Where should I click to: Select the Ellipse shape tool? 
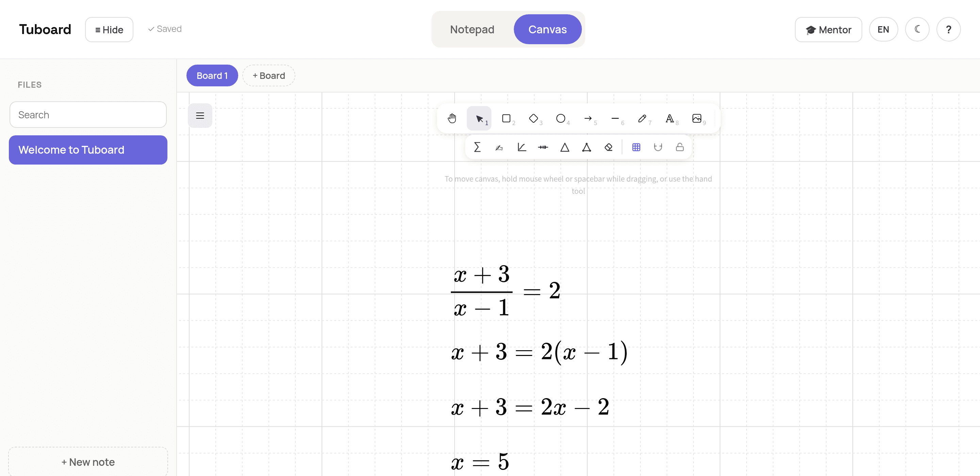[561, 118]
